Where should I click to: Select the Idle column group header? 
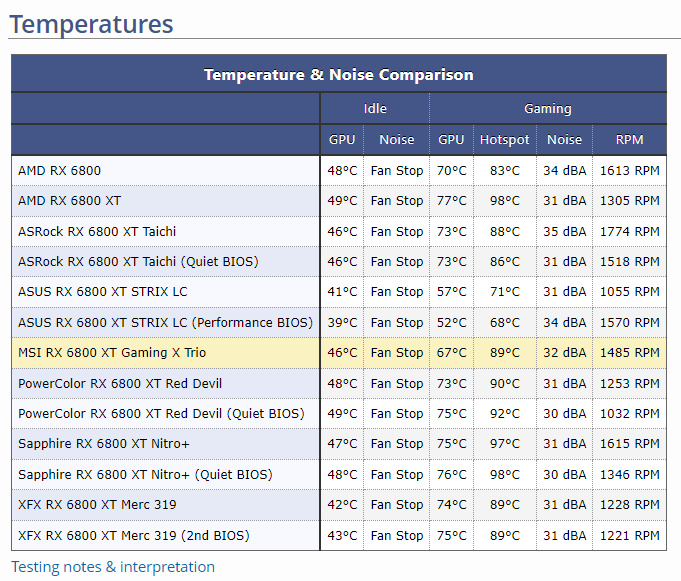point(375,108)
